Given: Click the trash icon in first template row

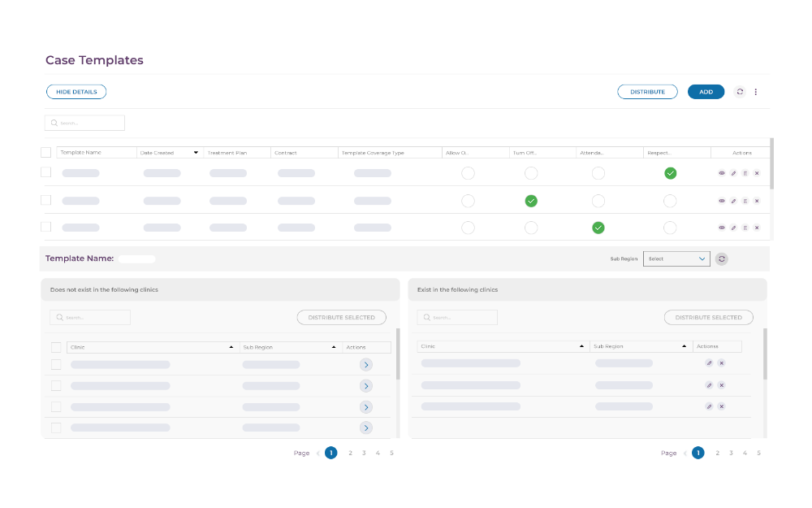Looking at the screenshot, I should click(x=745, y=173).
